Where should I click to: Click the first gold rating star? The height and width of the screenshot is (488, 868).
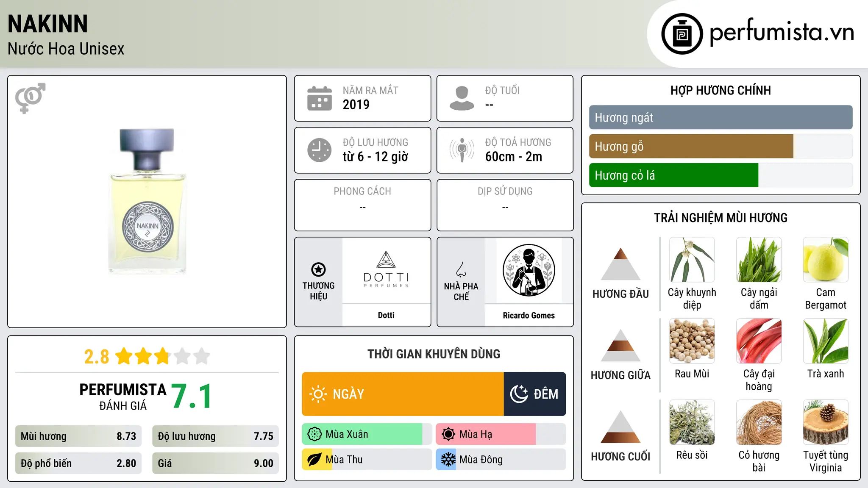click(x=124, y=356)
